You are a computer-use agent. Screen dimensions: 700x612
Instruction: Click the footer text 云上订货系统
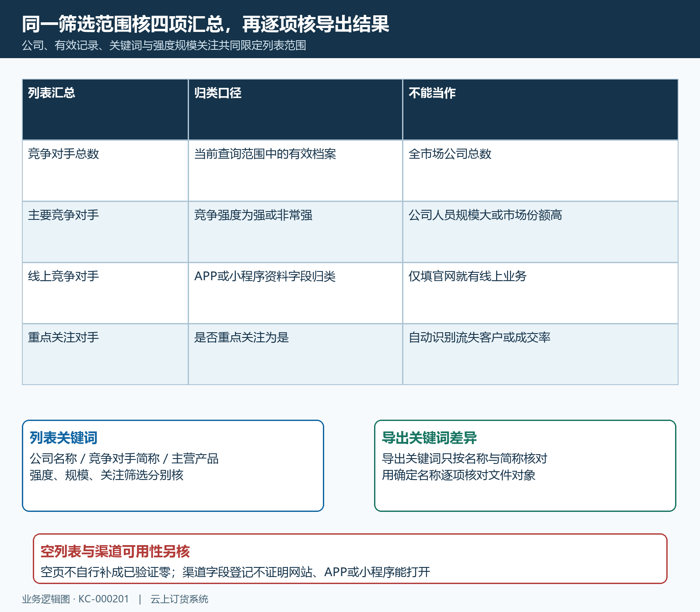179,599
